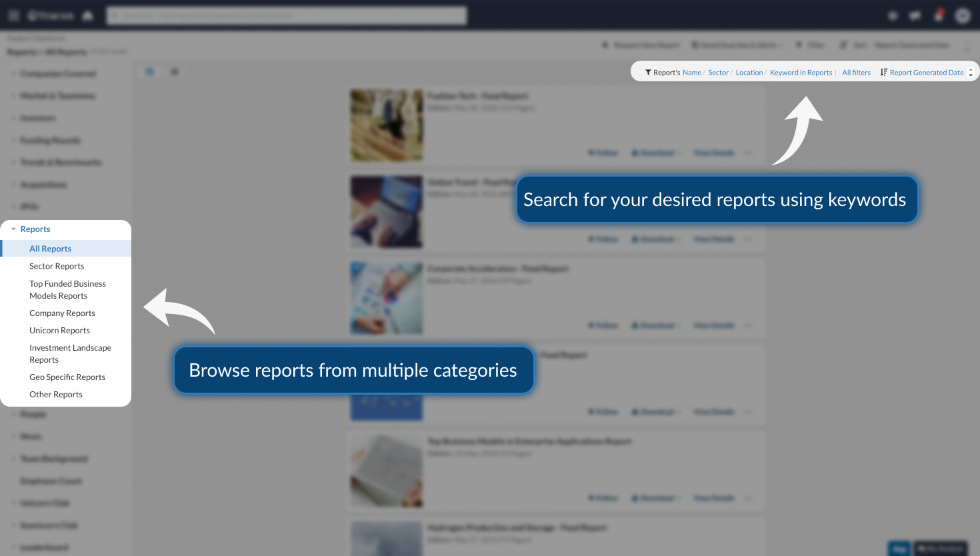Click the funnel filter icon before Report's
This screenshot has width=980, height=556.
coord(648,73)
